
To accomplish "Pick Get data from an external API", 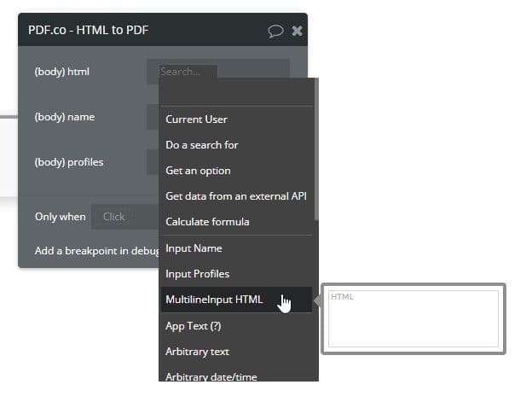I will [x=236, y=196].
